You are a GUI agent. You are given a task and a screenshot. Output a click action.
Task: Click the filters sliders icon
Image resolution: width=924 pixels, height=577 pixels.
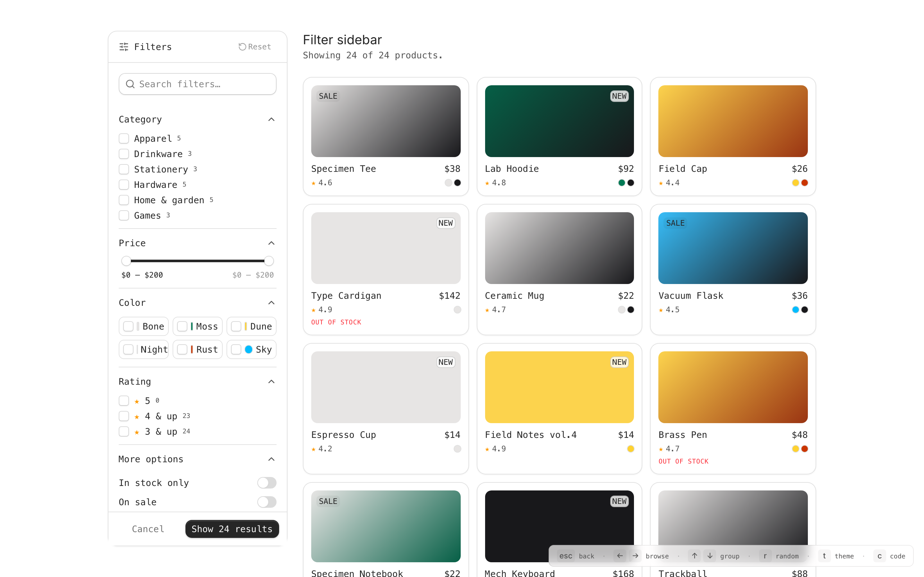pyautogui.click(x=124, y=46)
